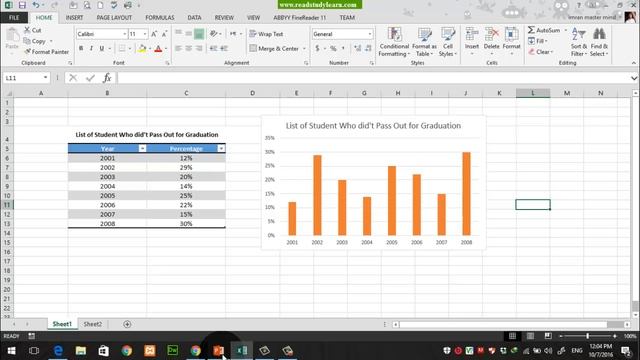The image size is (640, 360).
Task: Click the Borders icon
Action: pyautogui.click(x=122, y=49)
